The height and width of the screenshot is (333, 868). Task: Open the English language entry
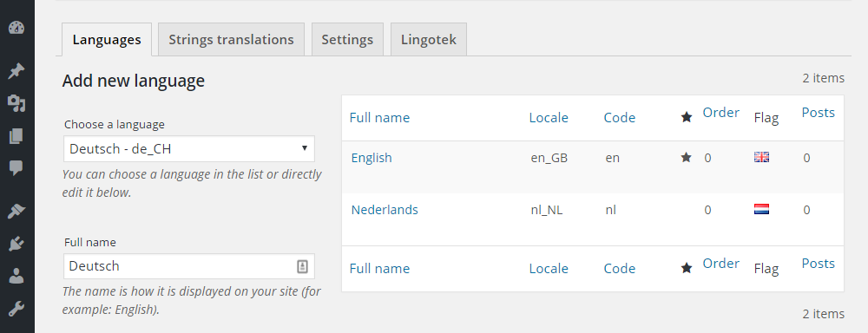tap(372, 158)
